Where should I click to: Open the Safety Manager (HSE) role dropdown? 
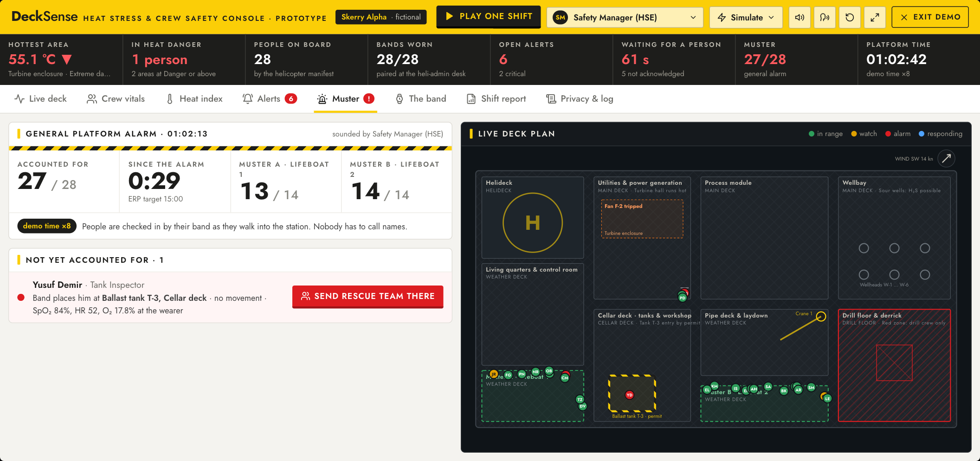tap(625, 18)
